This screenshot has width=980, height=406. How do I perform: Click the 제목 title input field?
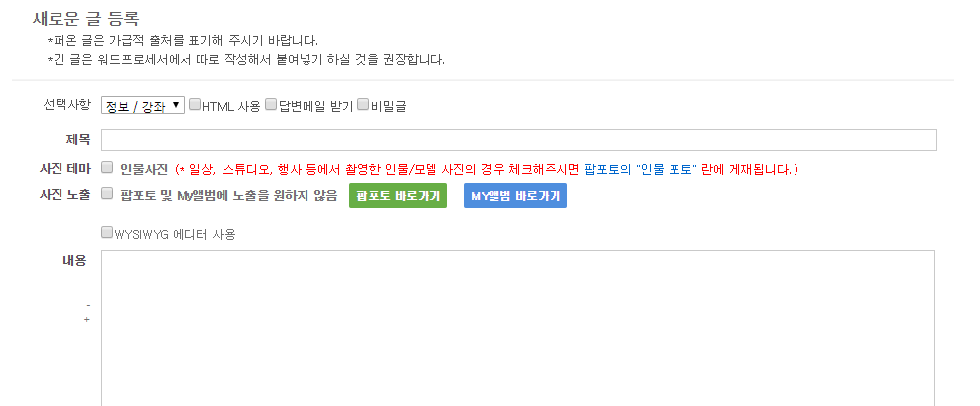[x=519, y=140]
